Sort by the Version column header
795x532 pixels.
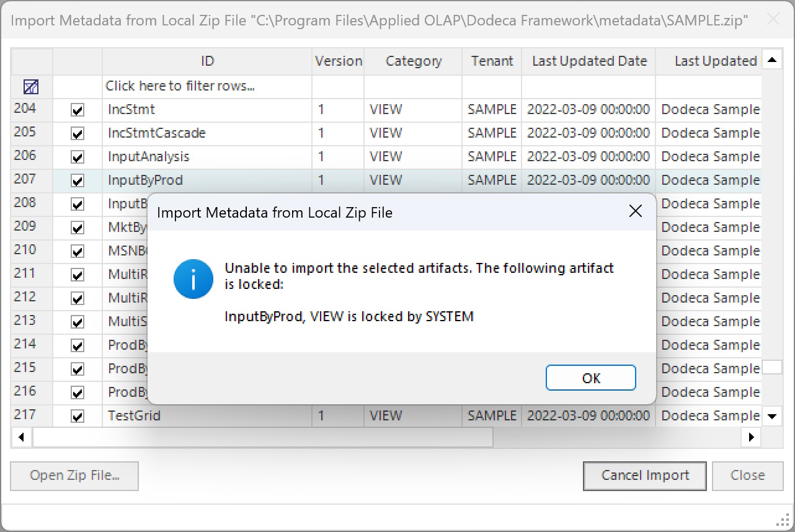[338, 61]
